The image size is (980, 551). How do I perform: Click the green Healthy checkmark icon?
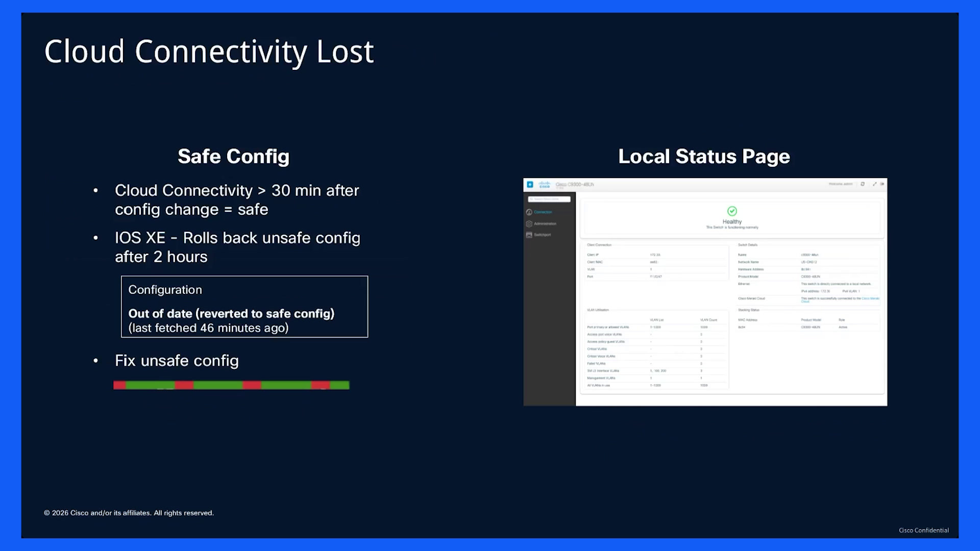coord(732,211)
